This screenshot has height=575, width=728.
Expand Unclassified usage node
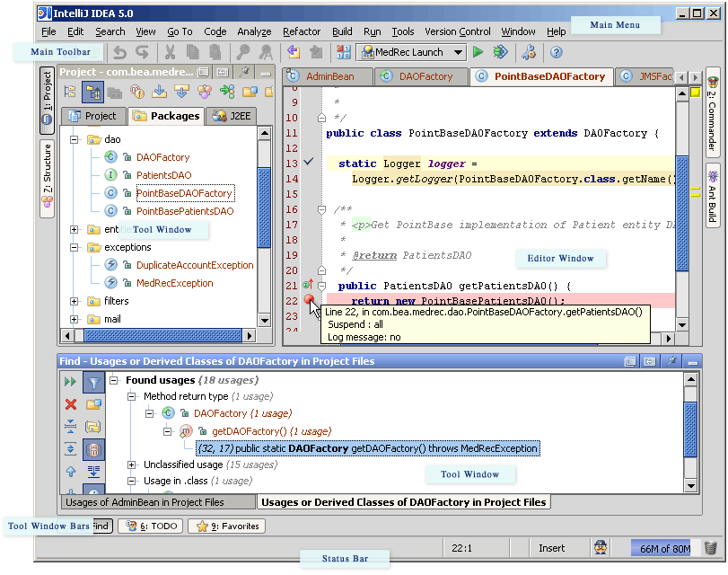tap(132, 464)
